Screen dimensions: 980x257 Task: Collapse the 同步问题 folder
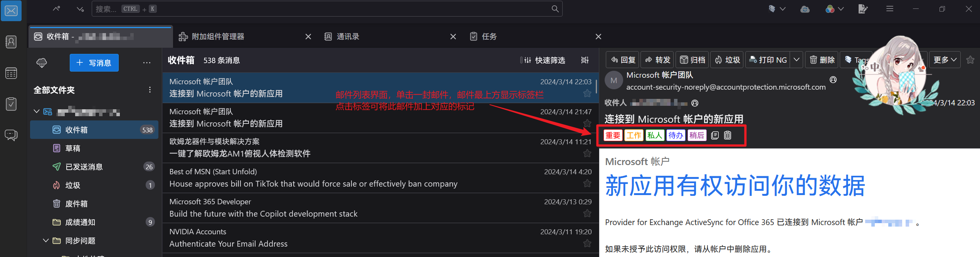point(45,240)
